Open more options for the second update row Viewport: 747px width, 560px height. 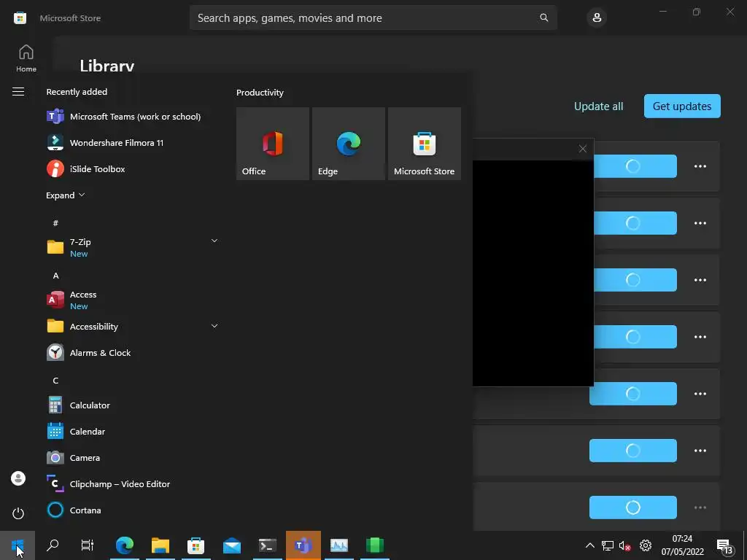pos(700,223)
